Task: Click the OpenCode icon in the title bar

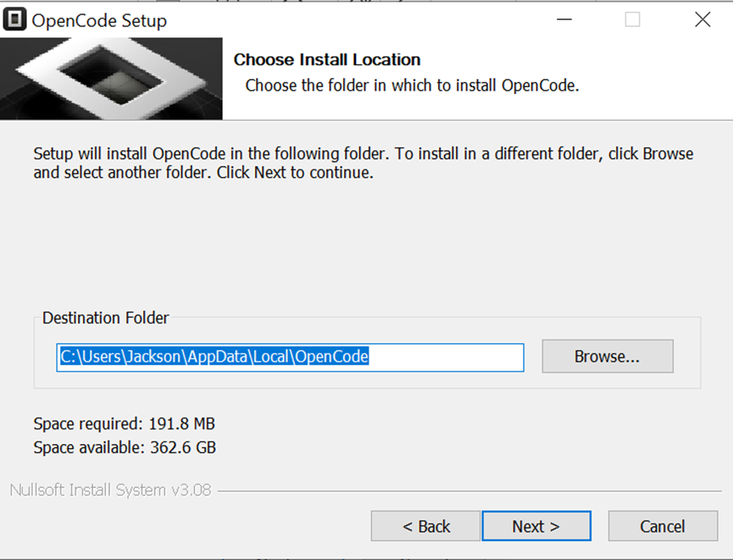Action: (x=13, y=19)
